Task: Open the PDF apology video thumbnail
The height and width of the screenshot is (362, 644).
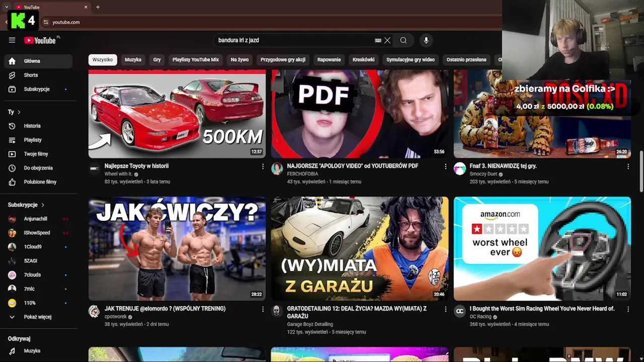Action: (x=360, y=114)
